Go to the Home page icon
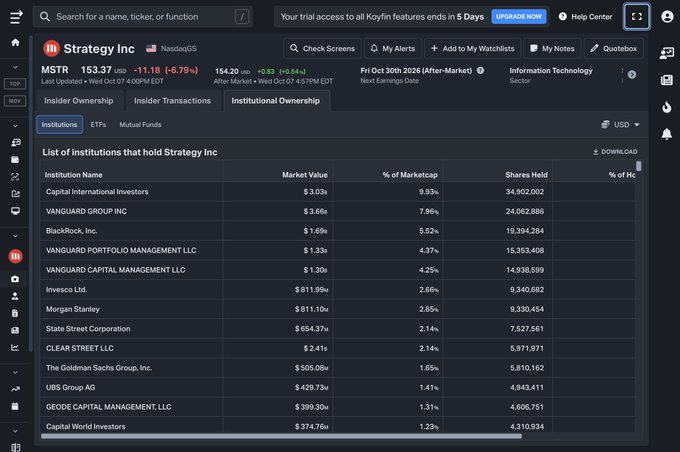The height and width of the screenshot is (452, 680). click(15, 42)
